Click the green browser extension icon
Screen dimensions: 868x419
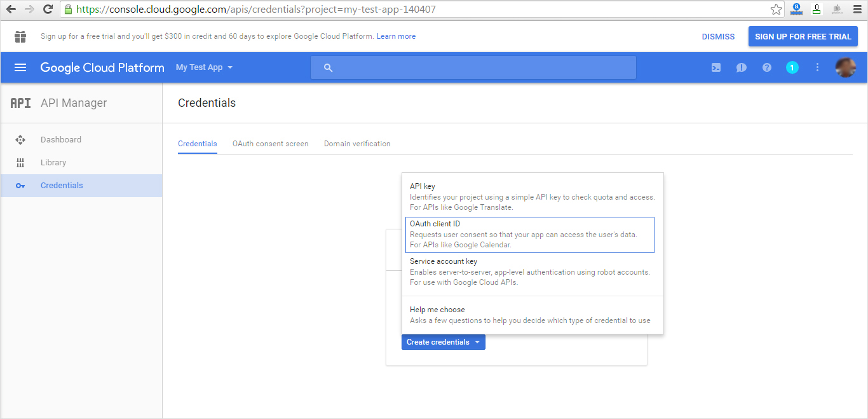816,10
